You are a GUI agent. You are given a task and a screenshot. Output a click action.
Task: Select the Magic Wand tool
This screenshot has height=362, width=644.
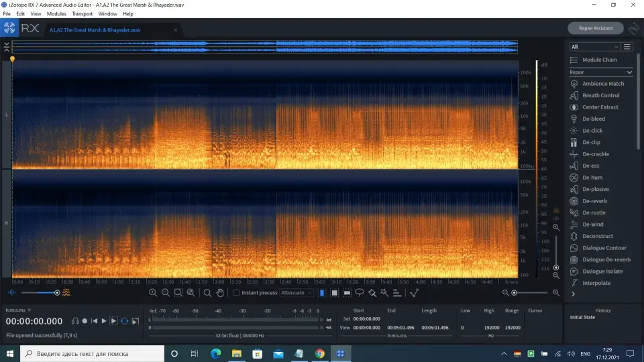click(384, 293)
